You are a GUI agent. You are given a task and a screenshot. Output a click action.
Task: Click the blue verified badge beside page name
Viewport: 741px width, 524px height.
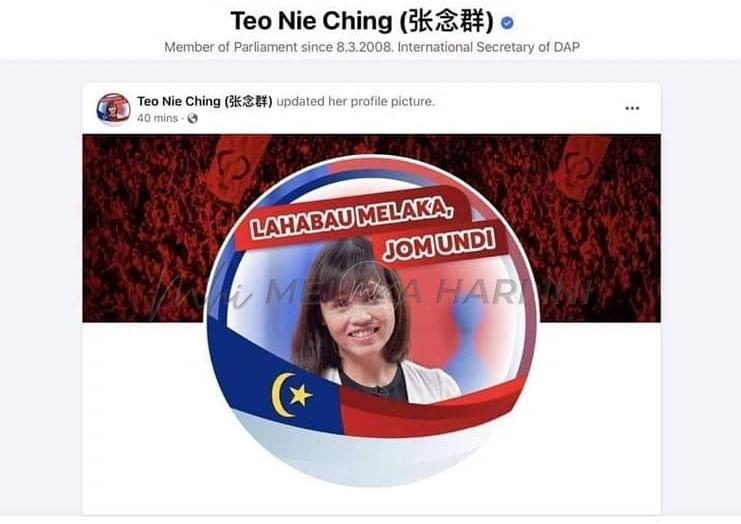[x=507, y=23]
